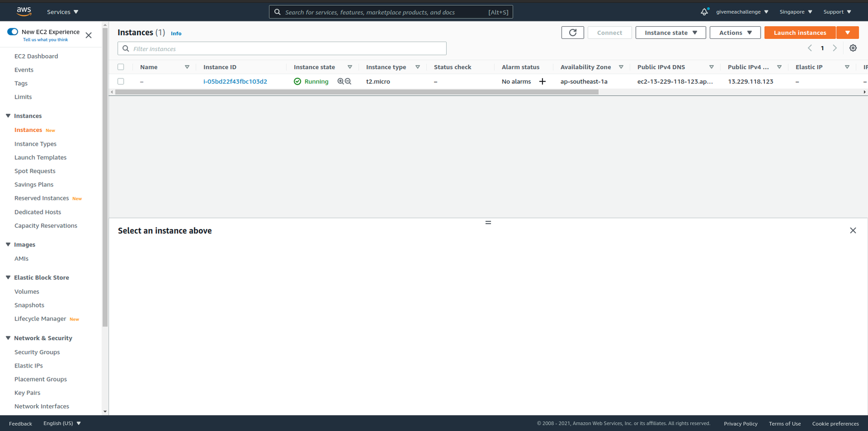Open EC2 Dashboard in sidebar
Screen dimensions: 868x431
click(x=36, y=56)
